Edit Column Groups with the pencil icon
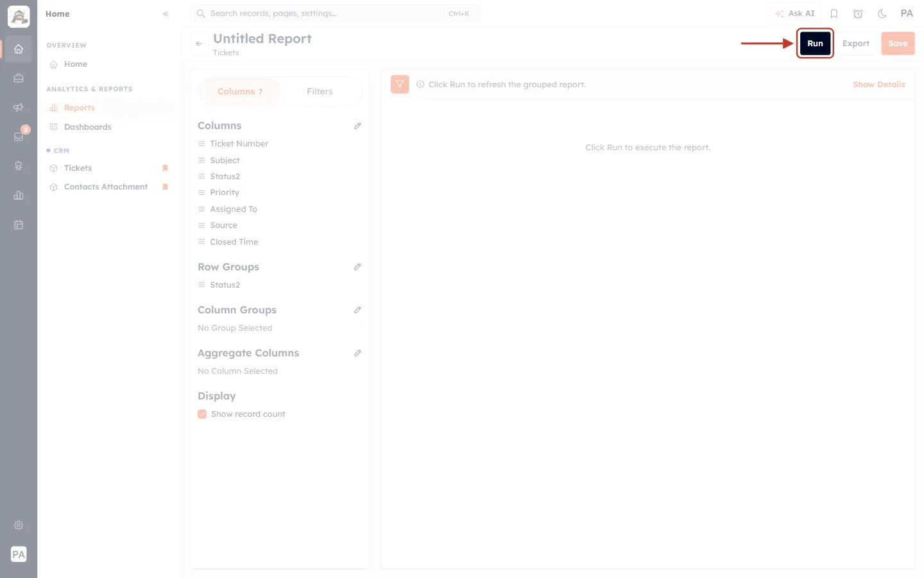 coord(357,310)
